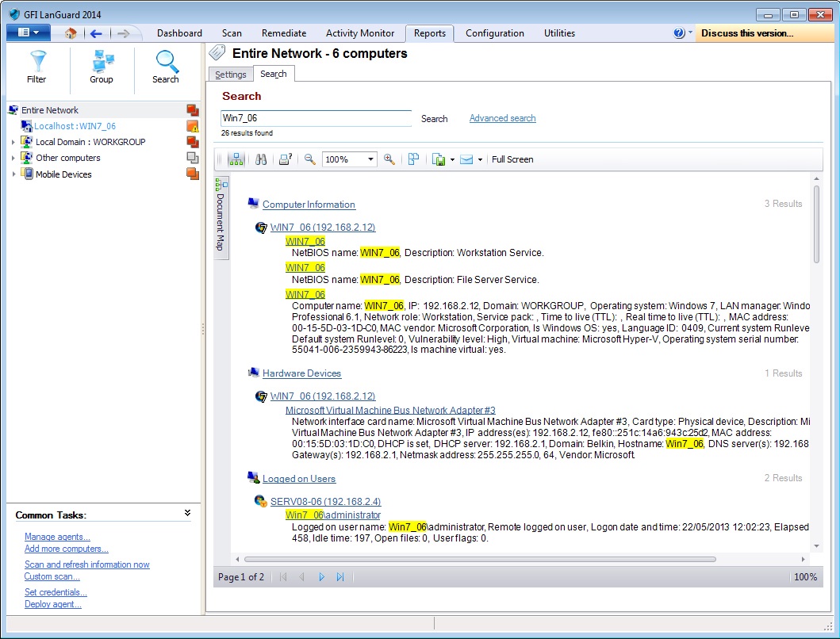Go to the next report page
Viewport: 840px width, 639px height.
pyautogui.click(x=321, y=577)
